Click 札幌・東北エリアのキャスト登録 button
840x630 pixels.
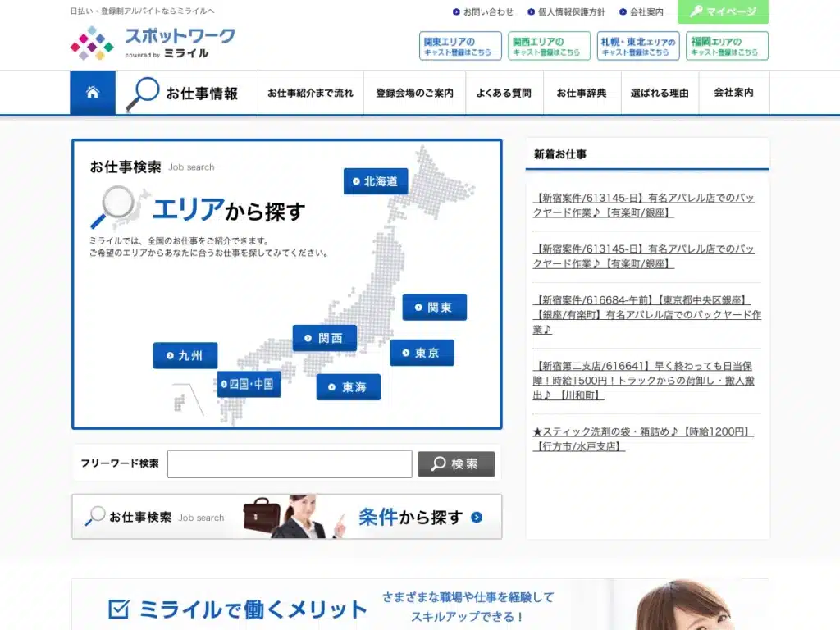638,46
